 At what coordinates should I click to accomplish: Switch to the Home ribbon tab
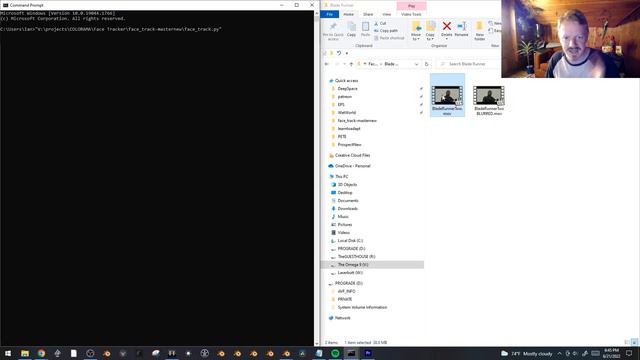tap(348, 14)
